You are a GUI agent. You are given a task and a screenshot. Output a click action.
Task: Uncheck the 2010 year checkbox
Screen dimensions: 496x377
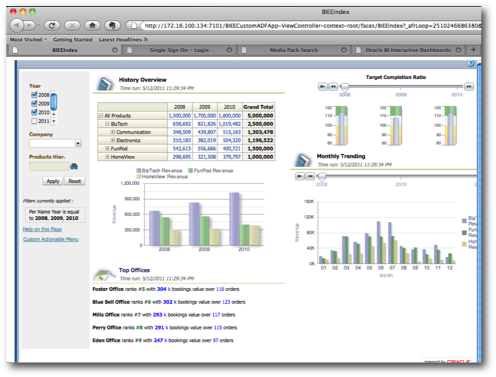point(34,112)
